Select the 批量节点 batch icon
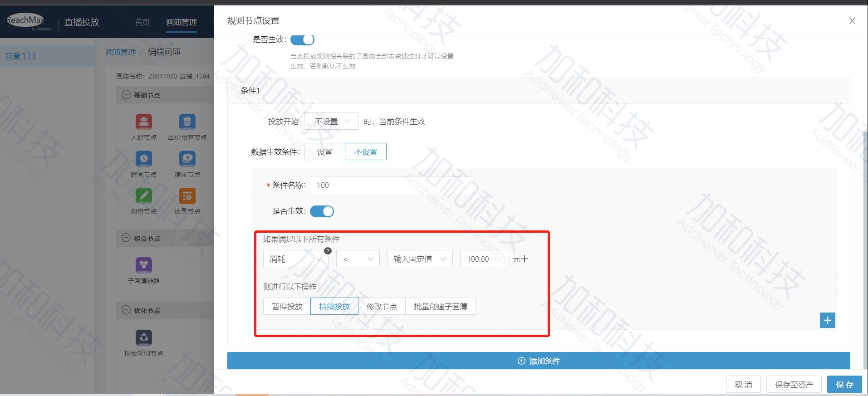Viewport: 868px width, 396px height. click(x=187, y=196)
